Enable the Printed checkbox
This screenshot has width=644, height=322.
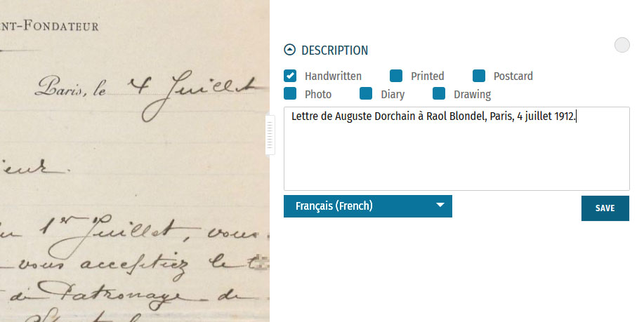[396, 76]
